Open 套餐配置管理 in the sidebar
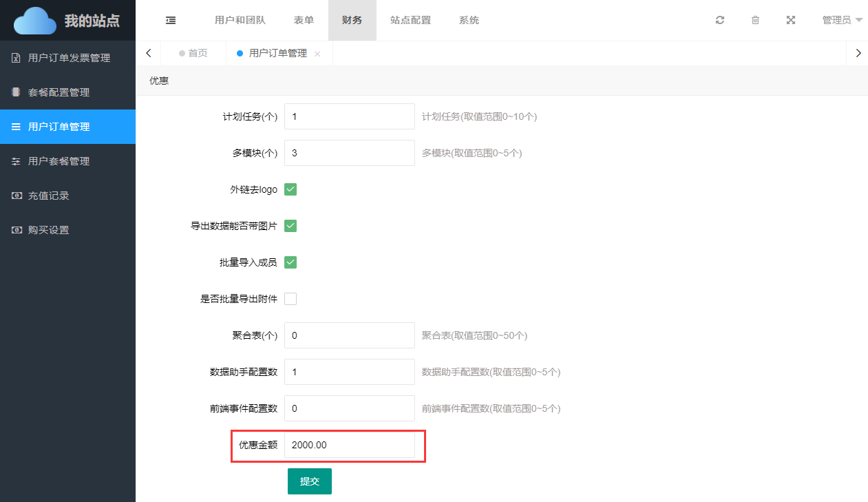 click(x=59, y=92)
